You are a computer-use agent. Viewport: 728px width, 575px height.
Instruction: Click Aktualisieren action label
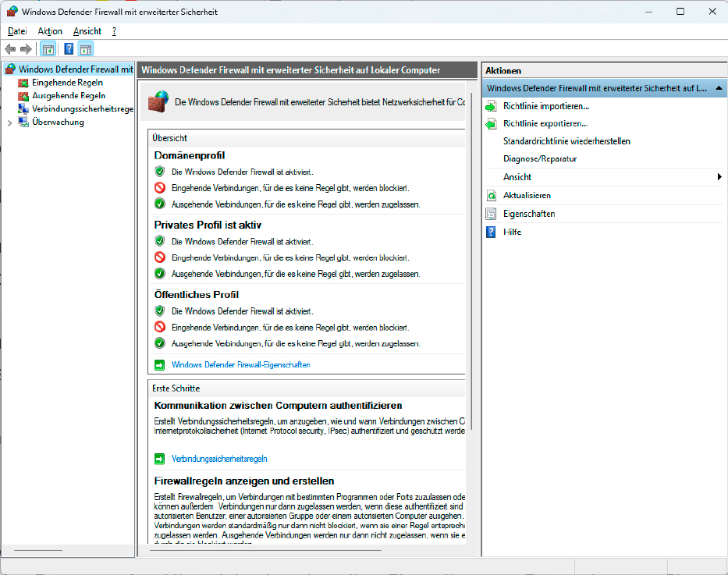527,195
